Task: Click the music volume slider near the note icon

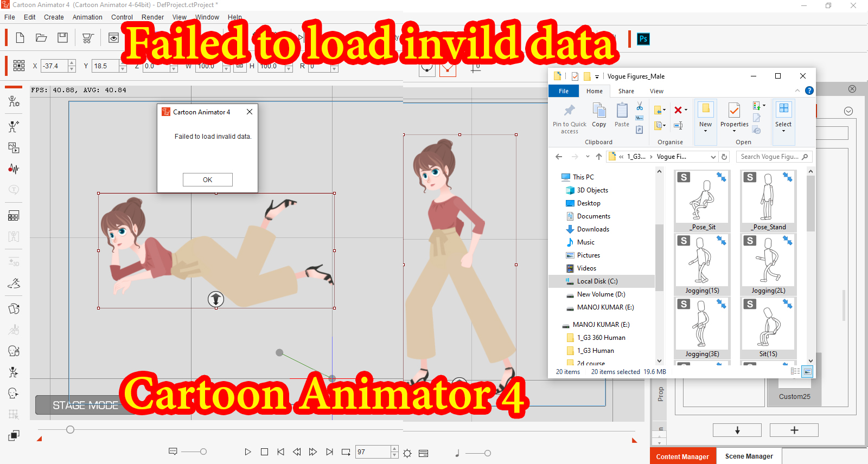Action: point(487,453)
